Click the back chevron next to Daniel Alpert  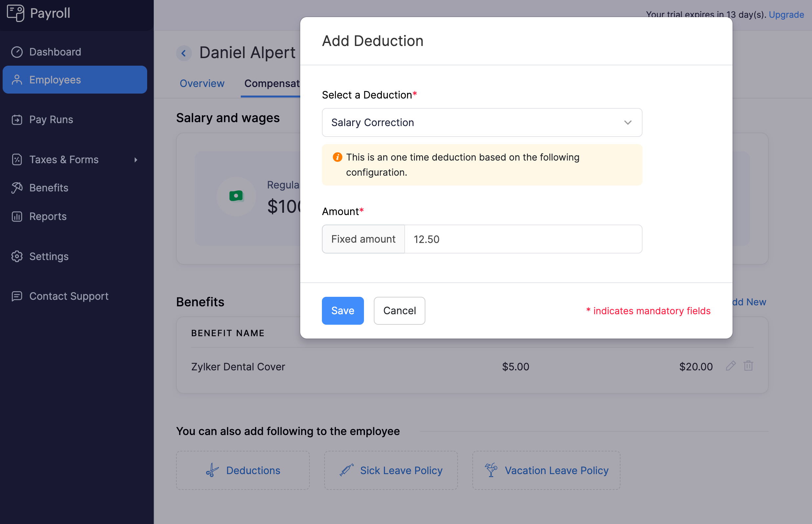pyautogui.click(x=184, y=53)
